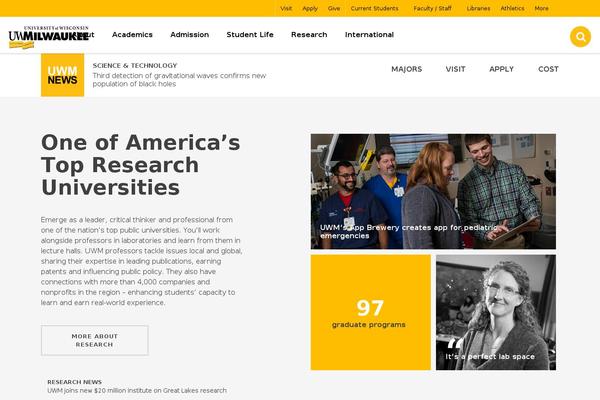This screenshot has height=400, width=600.
Task: Open App Brewery pediatric emergencies photo
Action: click(x=433, y=191)
